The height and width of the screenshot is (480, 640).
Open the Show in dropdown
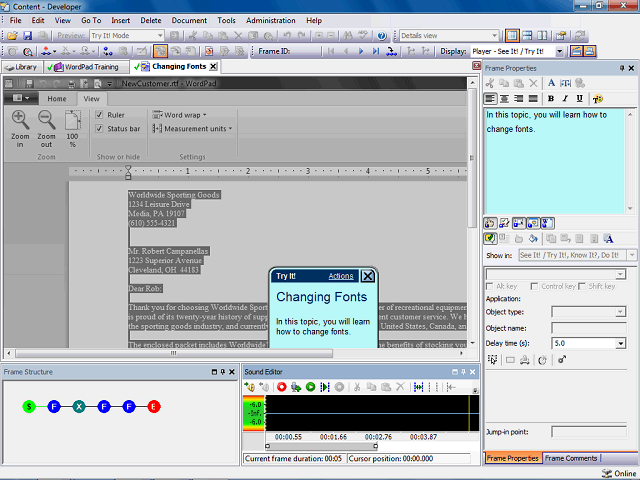pyautogui.click(x=632, y=255)
